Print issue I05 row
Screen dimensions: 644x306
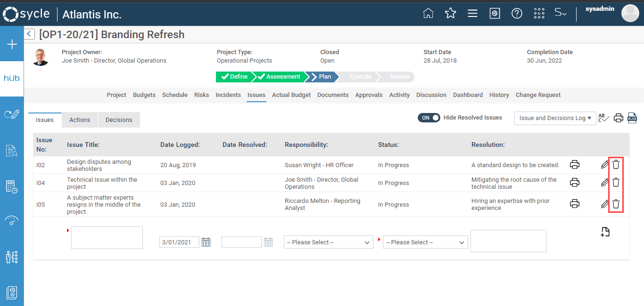(575, 204)
